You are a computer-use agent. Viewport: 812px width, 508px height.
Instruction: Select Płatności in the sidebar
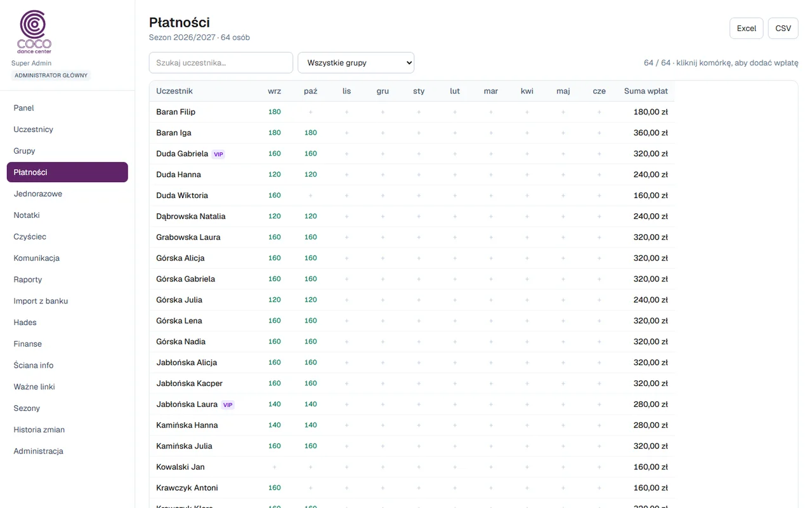coord(67,172)
